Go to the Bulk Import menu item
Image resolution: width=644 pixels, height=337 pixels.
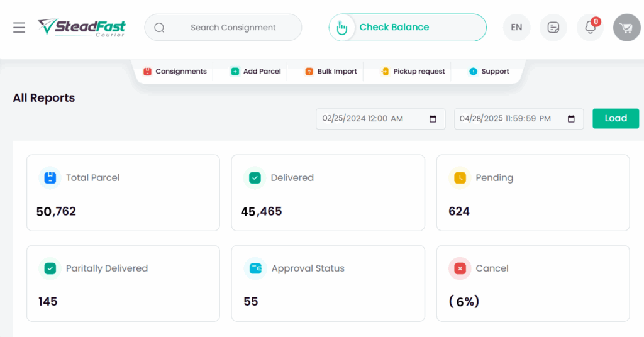pos(331,72)
